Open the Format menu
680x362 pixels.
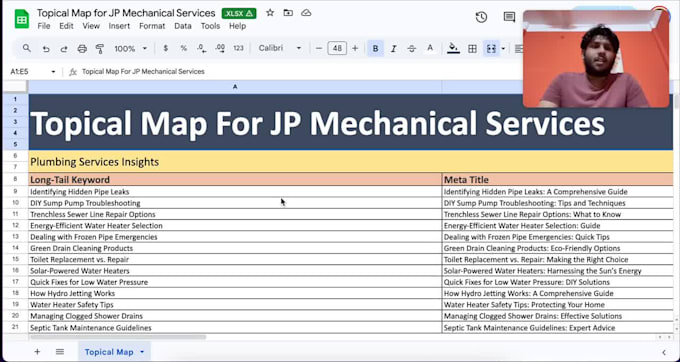[x=152, y=26]
